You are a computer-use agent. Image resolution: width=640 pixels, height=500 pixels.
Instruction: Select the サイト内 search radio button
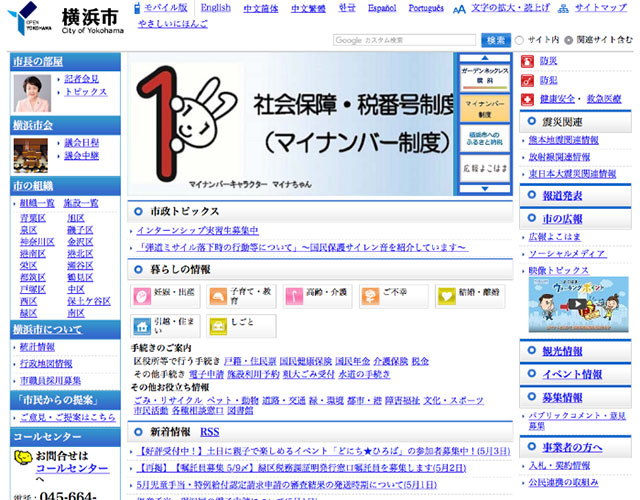coord(519,40)
